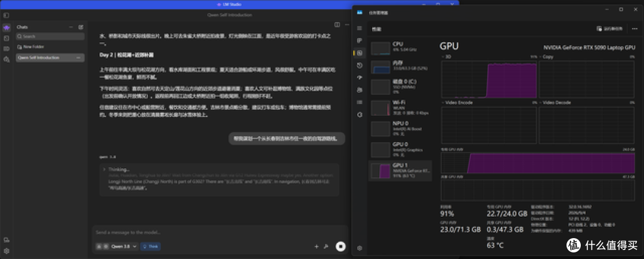Open the Discover search icon in the LM Studio sidebar
Viewport: 644px width, 259px height.
click(6, 59)
